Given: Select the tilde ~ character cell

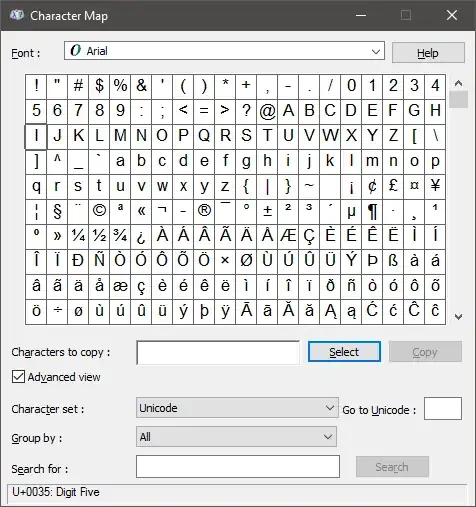Looking at the screenshot, I should [x=309, y=186].
